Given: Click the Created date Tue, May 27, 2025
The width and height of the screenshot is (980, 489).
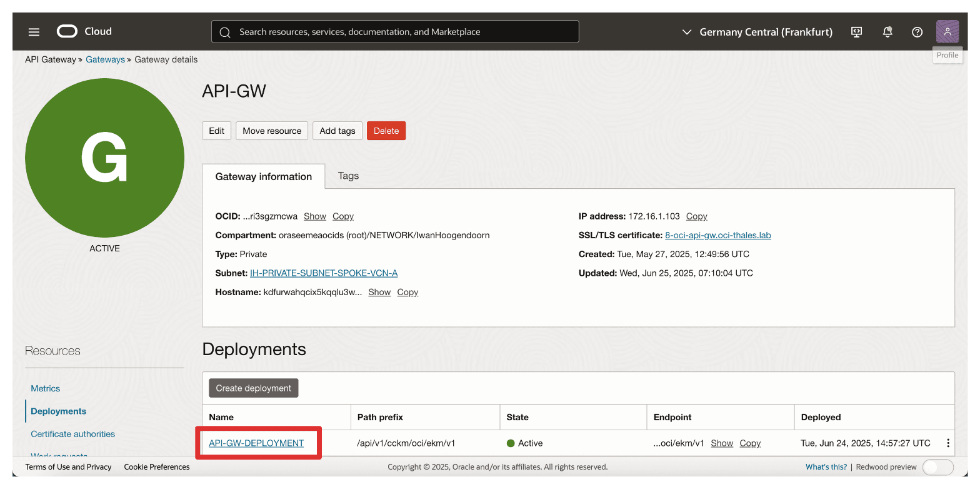Looking at the screenshot, I should [683, 255].
